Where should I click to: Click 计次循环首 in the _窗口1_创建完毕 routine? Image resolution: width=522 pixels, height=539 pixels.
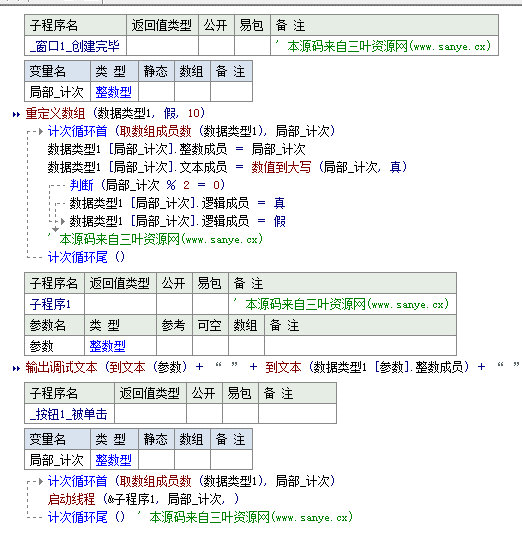coord(77,131)
